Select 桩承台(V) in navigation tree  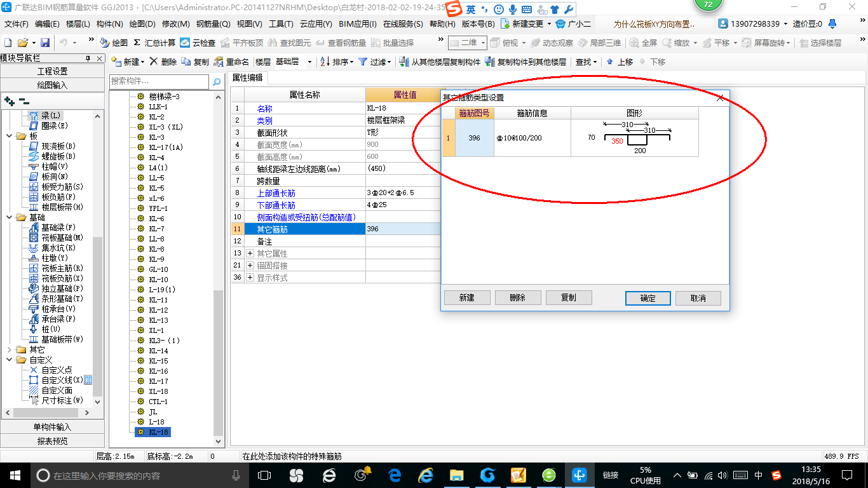(x=52, y=309)
